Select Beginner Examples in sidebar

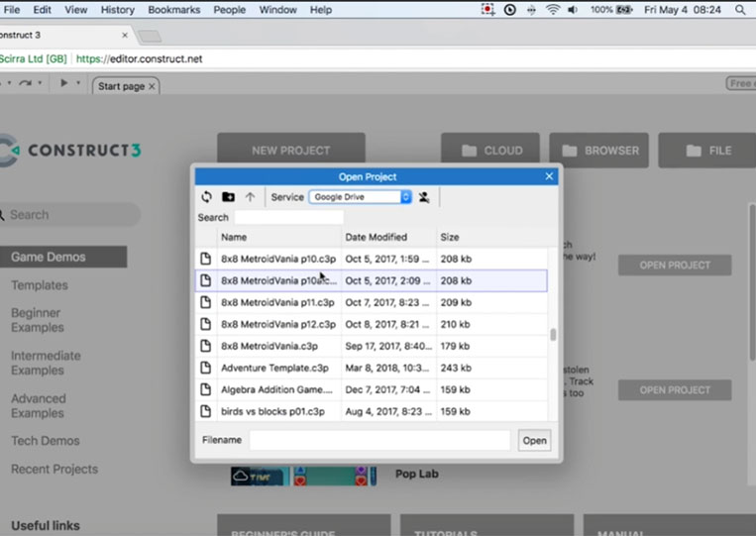pyautogui.click(x=38, y=320)
